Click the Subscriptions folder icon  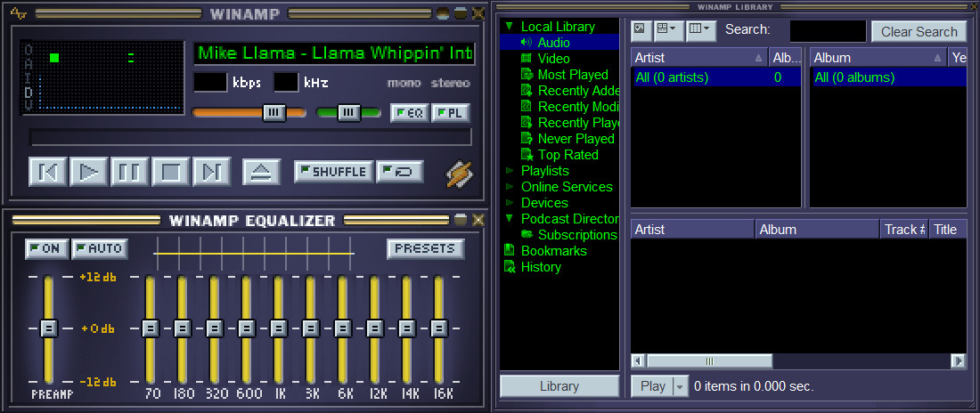(527, 235)
